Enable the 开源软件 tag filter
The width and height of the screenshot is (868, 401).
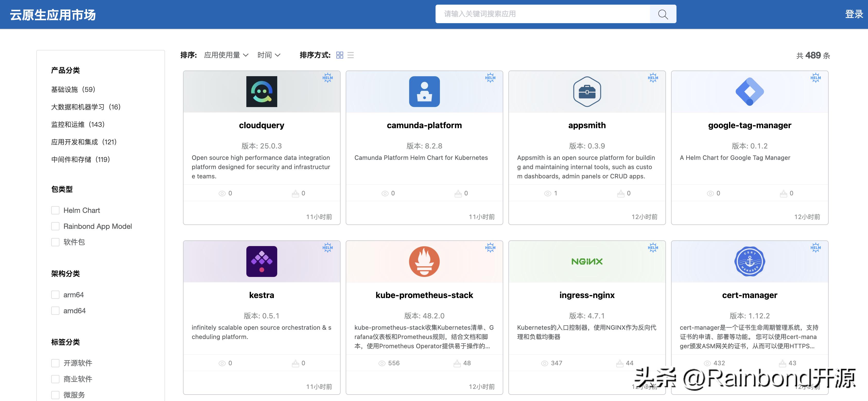(x=55, y=363)
